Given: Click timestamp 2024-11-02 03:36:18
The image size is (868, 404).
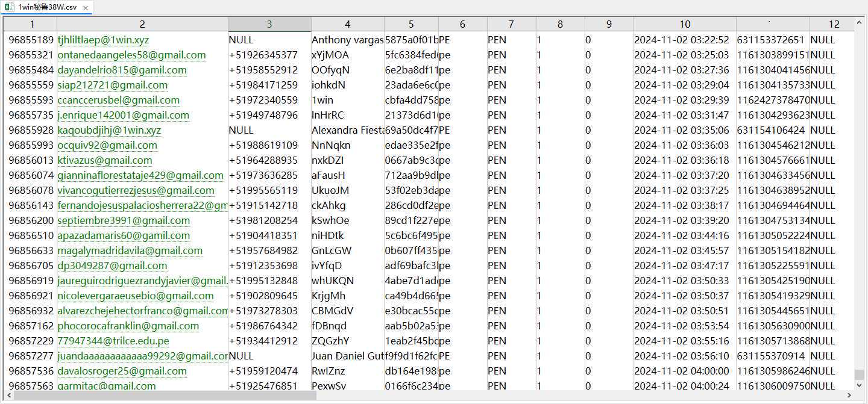Looking at the screenshot, I should (x=681, y=160).
